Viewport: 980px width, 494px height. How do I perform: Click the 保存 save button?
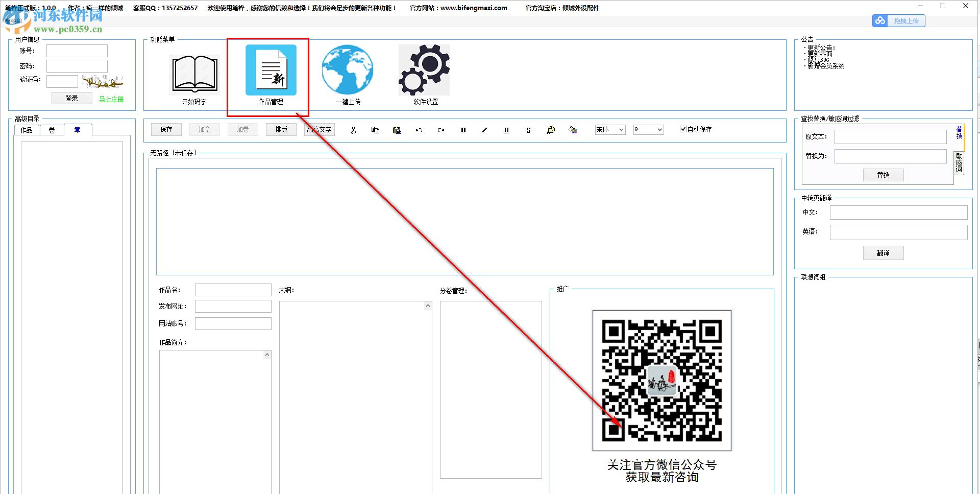pos(166,130)
